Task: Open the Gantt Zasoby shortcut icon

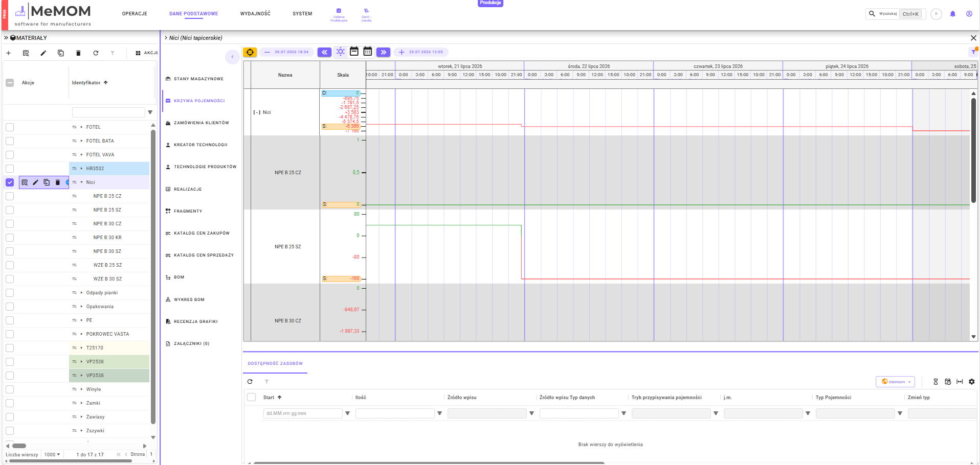Action: (x=366, y=14)
